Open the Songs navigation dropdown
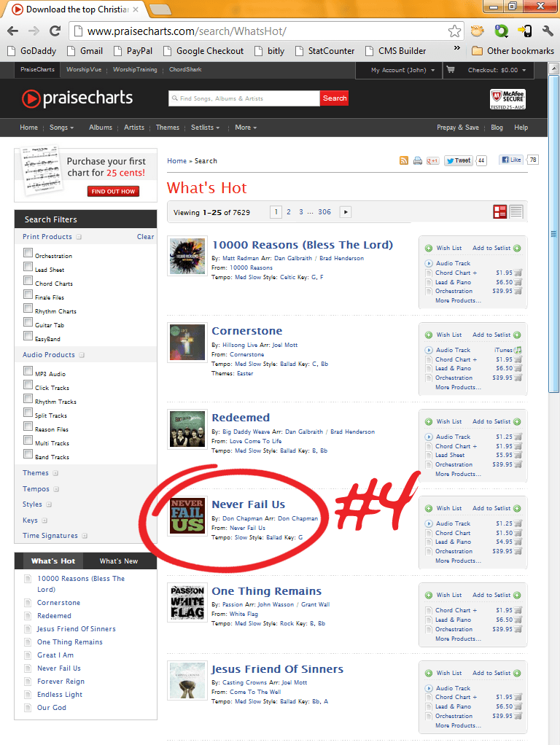This screenshot has width=560, height=745. point(62,128)
